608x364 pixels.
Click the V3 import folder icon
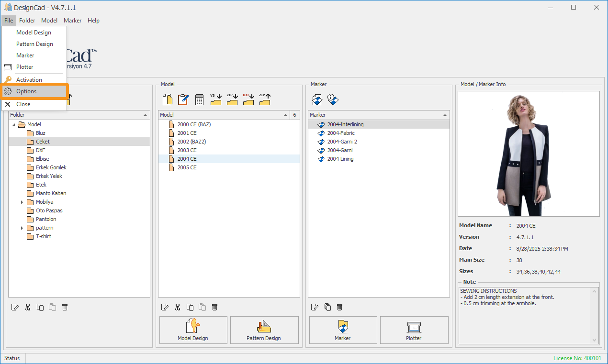216,99
